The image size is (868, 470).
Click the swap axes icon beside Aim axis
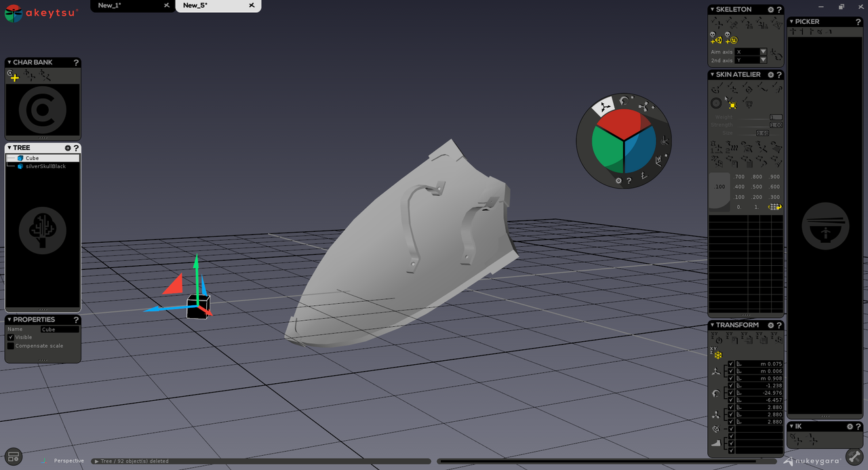click(x=776, y=56)
